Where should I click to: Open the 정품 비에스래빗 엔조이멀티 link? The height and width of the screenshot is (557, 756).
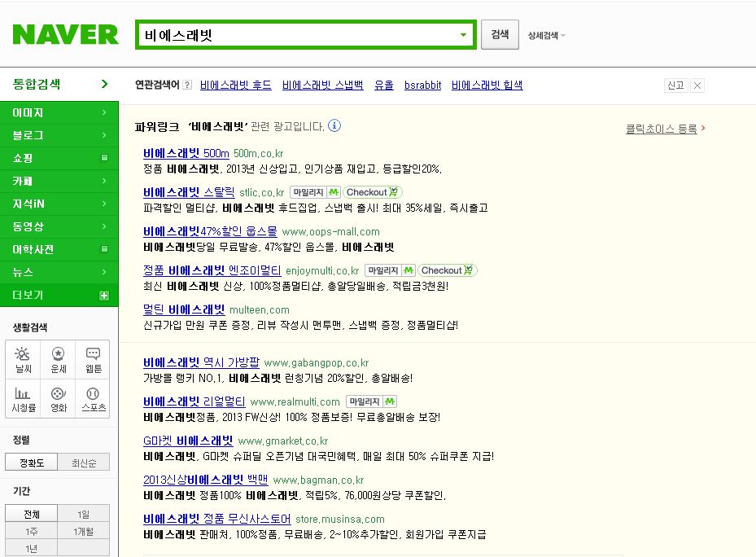point(212,270)
